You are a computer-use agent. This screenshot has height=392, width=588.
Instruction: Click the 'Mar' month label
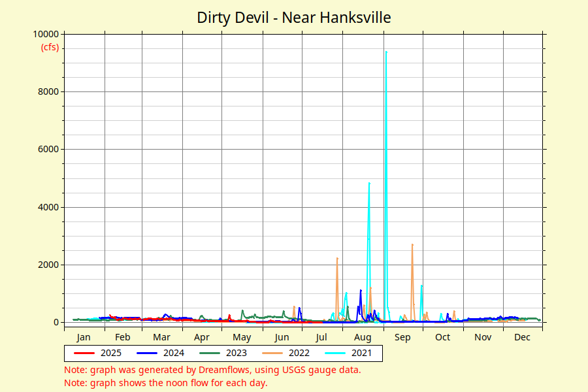tap(161, 337)
